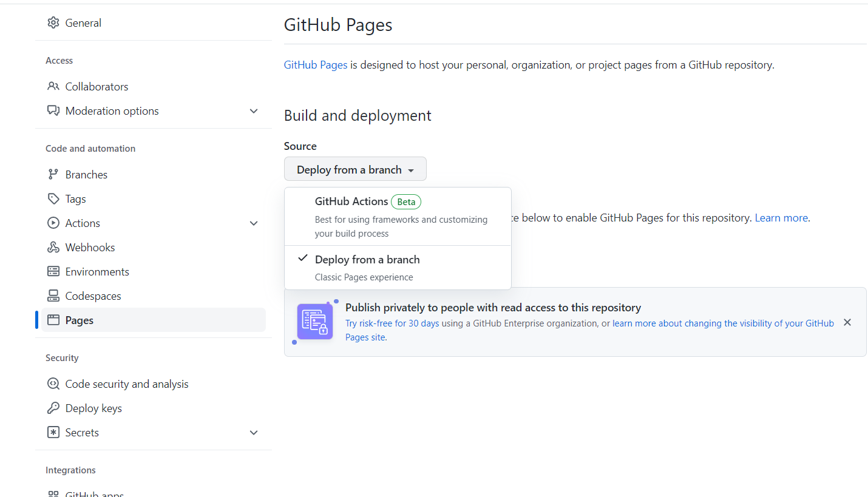This screenshot has height=497, width=868.
Task: Follow the GitHub Pages intro link
Action: [x=316, y=65]
